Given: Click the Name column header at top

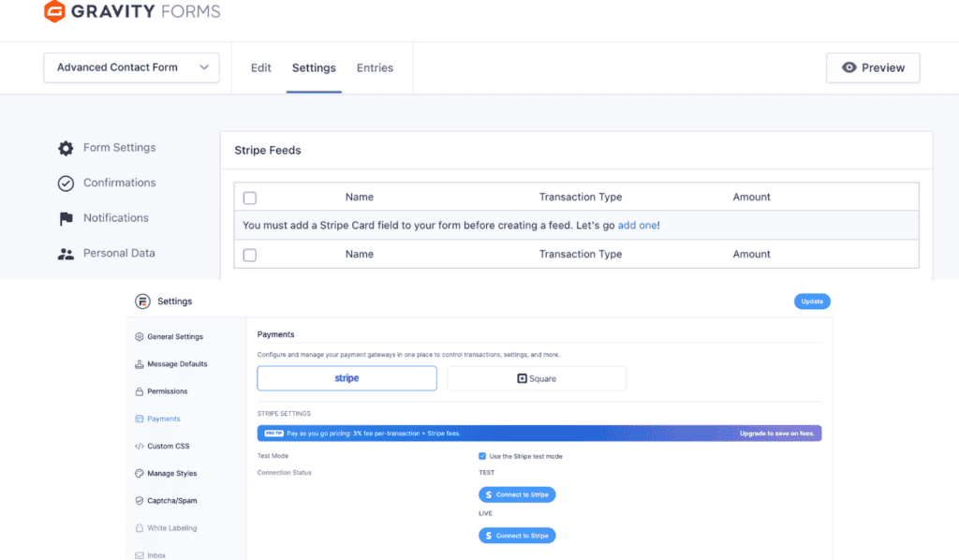Looking at the screenshot, I should tap(359, 197).
